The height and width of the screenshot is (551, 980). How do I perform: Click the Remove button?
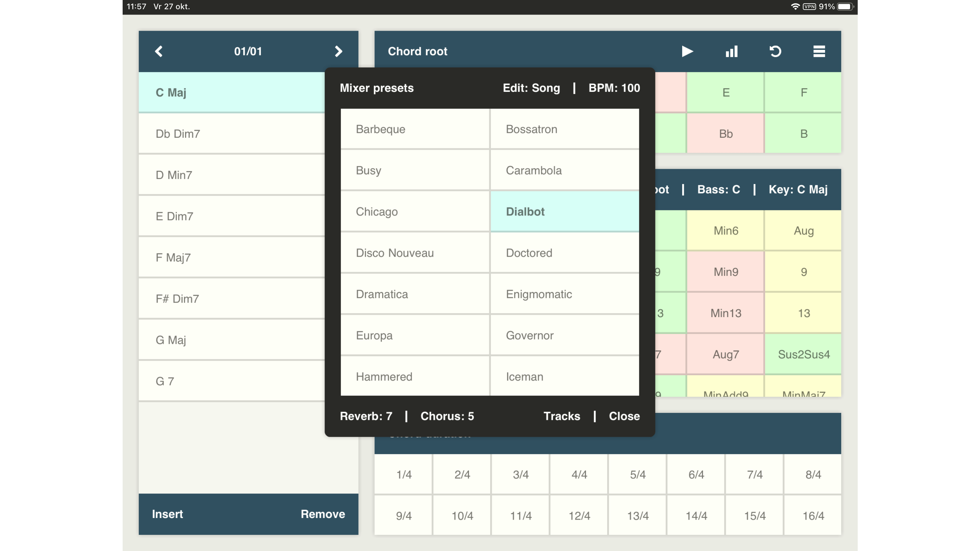point(323,514)
